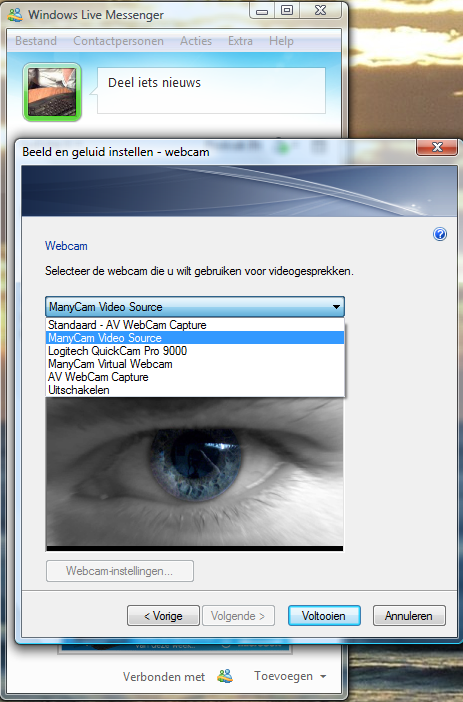
Task: Open the Contactpersonen menu
Action: (x=118, y=41)
